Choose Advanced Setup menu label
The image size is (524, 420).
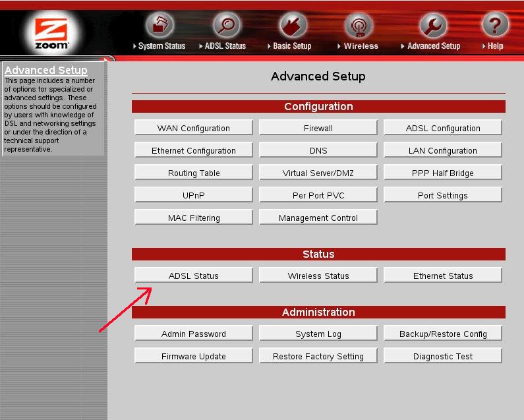pos(434,46)
